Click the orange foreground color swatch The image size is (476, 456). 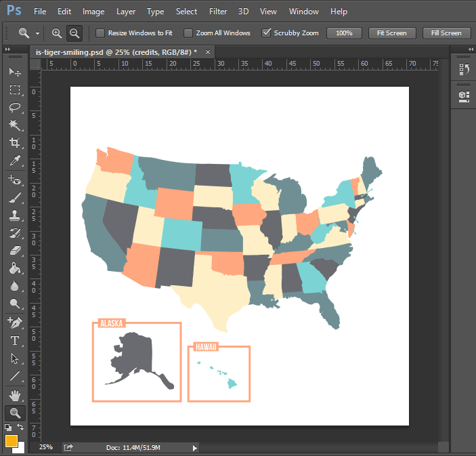coord(12,441)
